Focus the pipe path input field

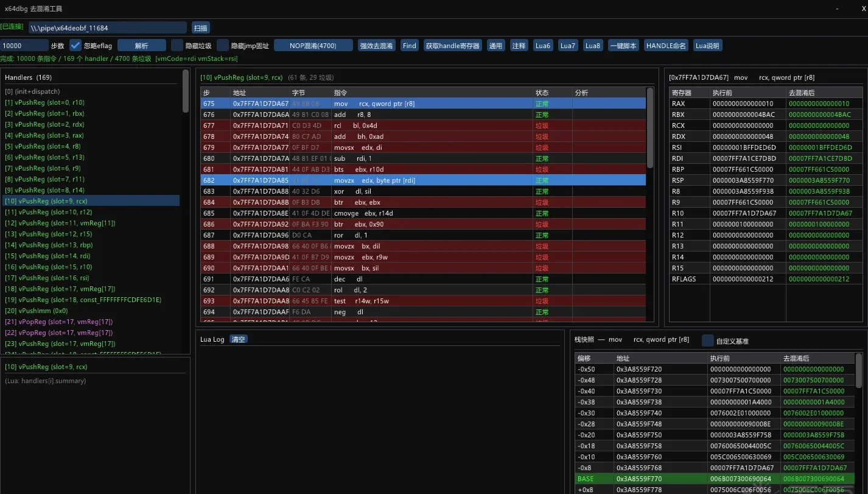click(108, 27)
